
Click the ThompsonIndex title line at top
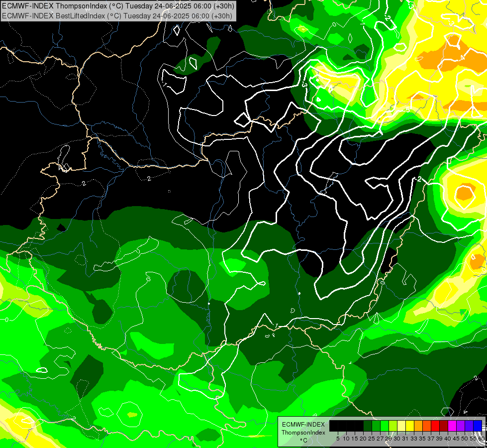(x=118, y=6)
